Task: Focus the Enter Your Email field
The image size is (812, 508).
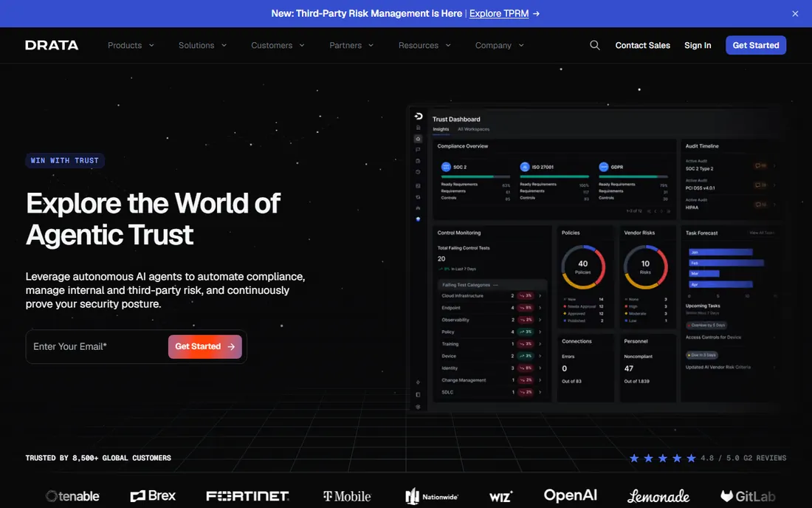Action: point(96,346)
